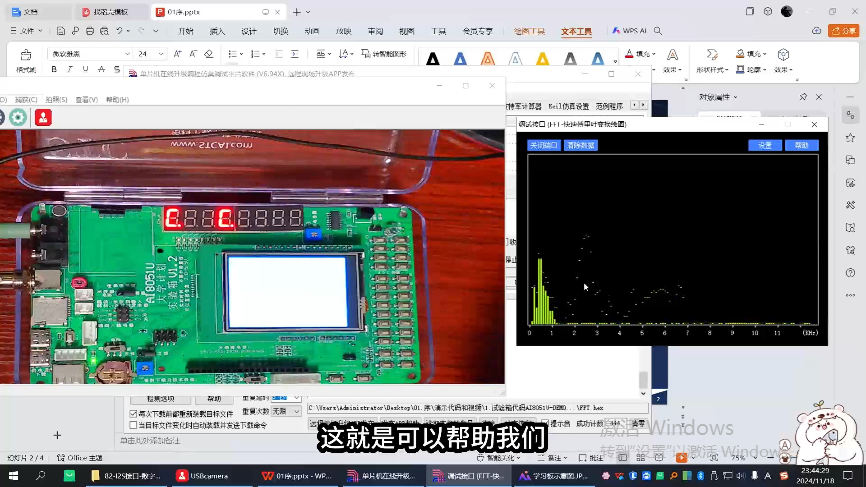This screenshot has height=487, width=866.
Task: Expand the object properties panel title dropdown
Action: click(x=735, y=97)
